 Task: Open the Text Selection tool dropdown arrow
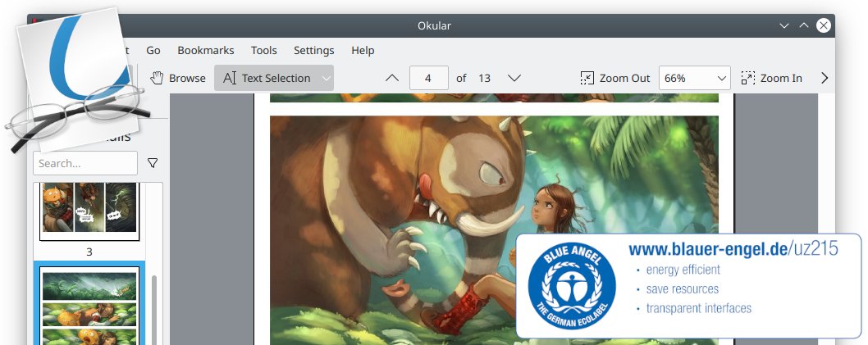coord(327,78)
